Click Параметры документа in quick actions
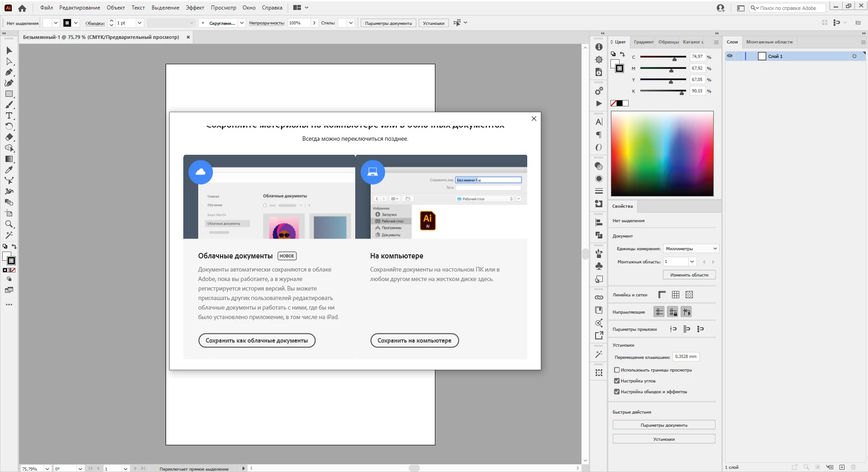Screen dimensions: 868x472 point(664,425)
